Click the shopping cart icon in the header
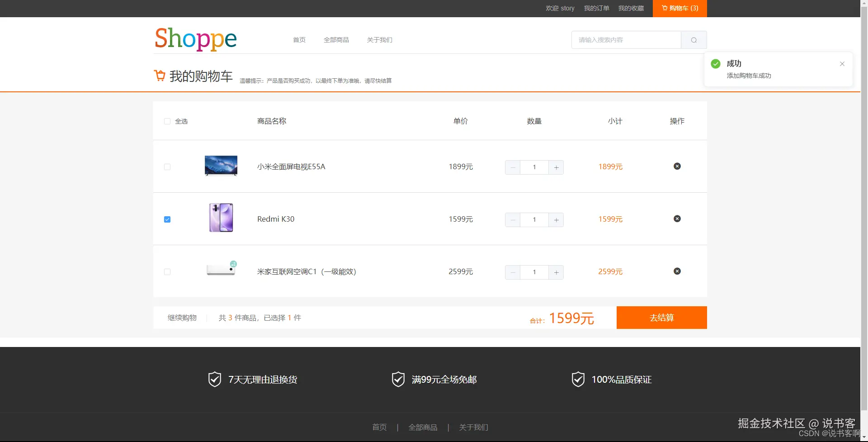Screen dimensions: 868x442 (664, 8)
